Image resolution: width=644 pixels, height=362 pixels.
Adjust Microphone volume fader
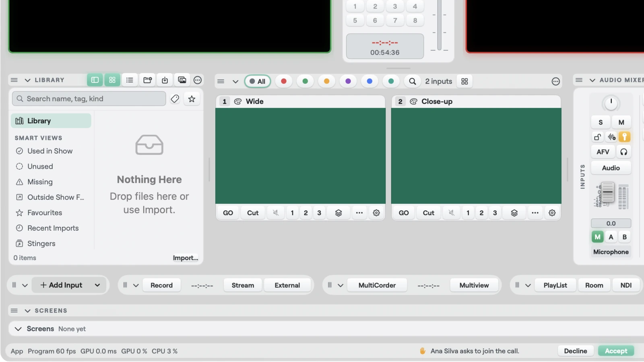coord(608,192)
